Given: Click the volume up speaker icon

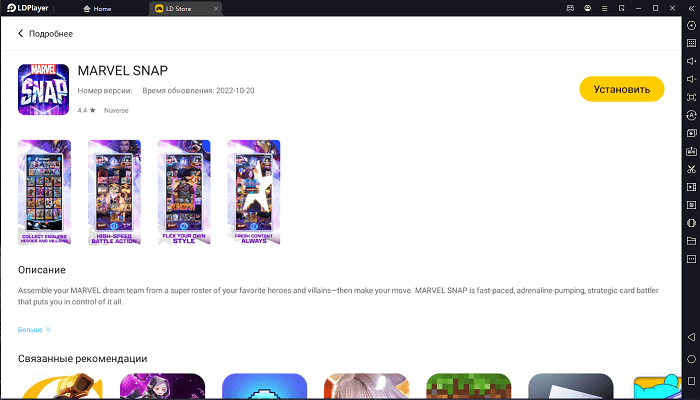Looking at the screenshot, I should (x=691, y=61).
